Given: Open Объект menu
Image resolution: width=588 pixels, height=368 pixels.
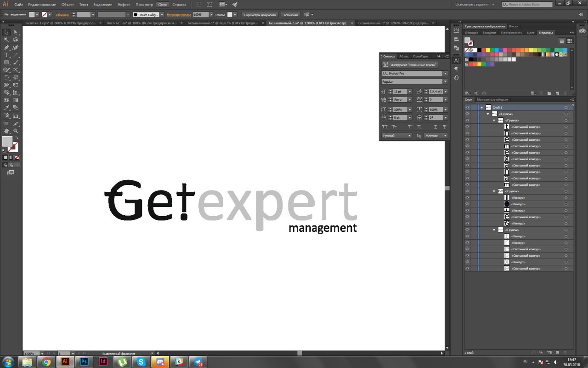Looking at the screenshot, I should point(68,4).
